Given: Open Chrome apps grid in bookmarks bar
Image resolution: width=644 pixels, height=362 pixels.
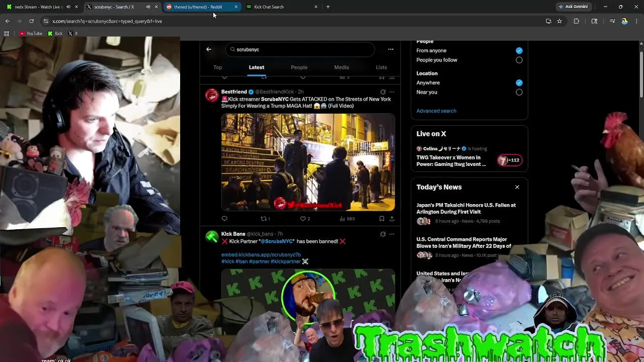Looking at the screenshot, I should click(x=7, y=34).
